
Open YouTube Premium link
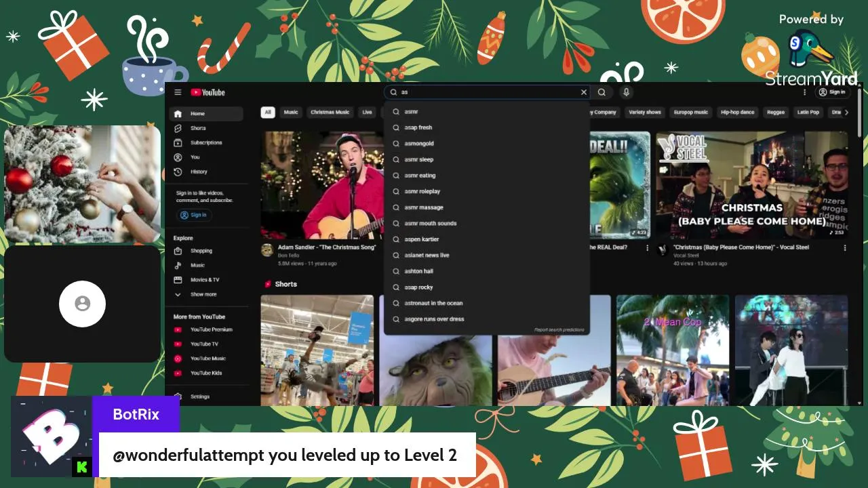tap(206, 329)
